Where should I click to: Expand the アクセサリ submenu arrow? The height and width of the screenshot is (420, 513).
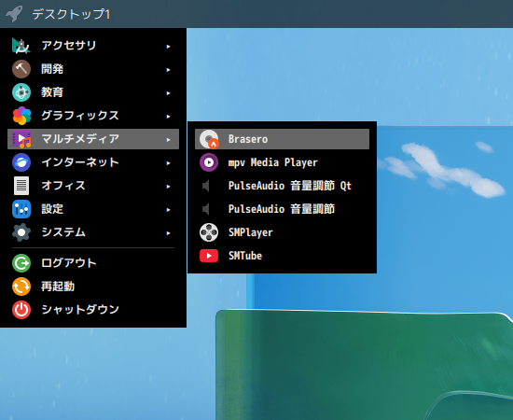click(168, 46)
